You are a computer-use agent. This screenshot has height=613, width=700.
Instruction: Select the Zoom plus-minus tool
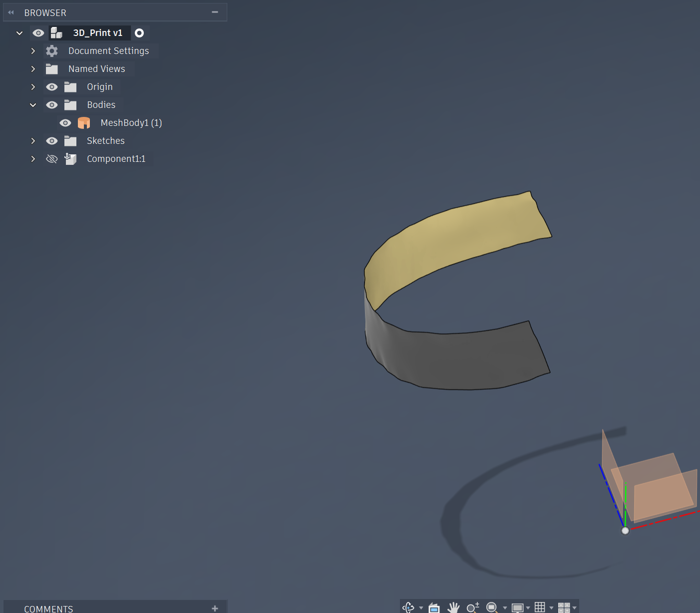click(472, 608)
